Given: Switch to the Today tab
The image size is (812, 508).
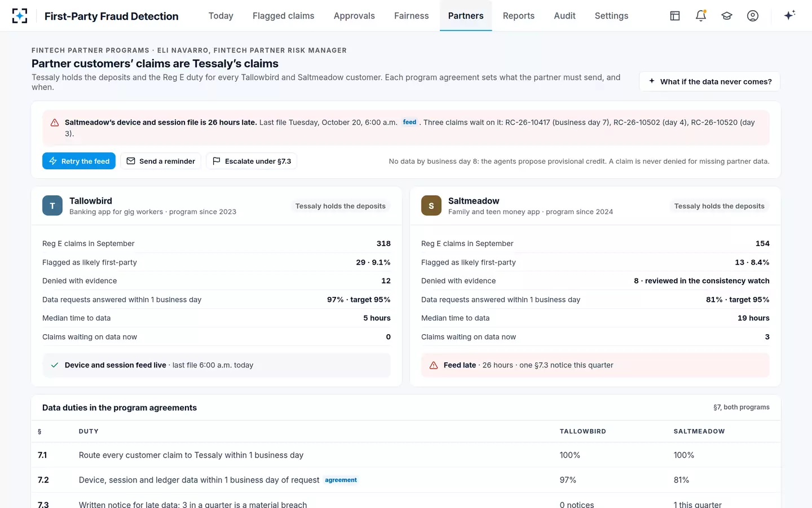Looking at the screenshot, I should 221,16.
